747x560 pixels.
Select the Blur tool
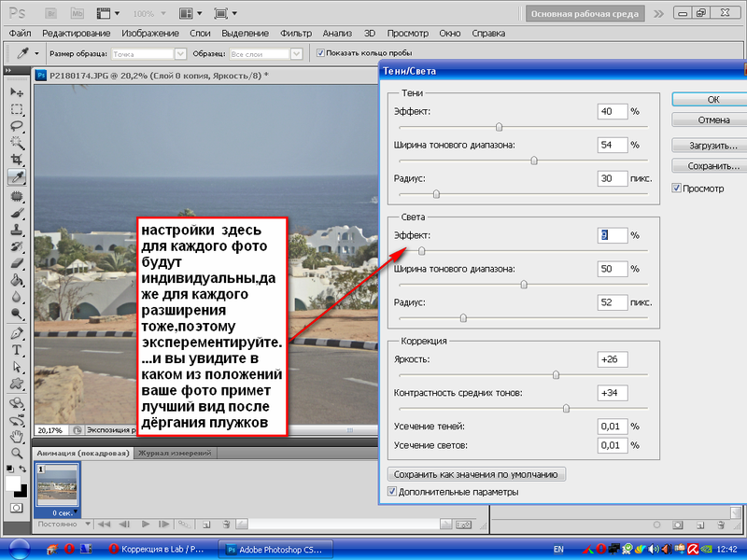coord(17,297)
